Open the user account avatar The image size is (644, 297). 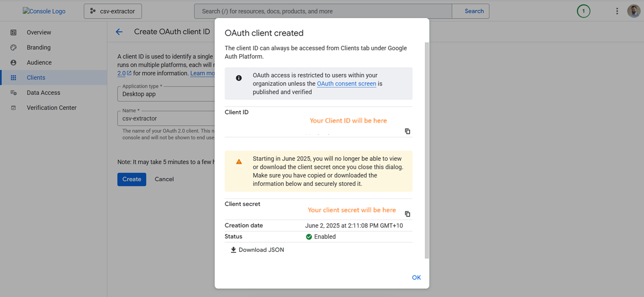(x=633, y=11)
